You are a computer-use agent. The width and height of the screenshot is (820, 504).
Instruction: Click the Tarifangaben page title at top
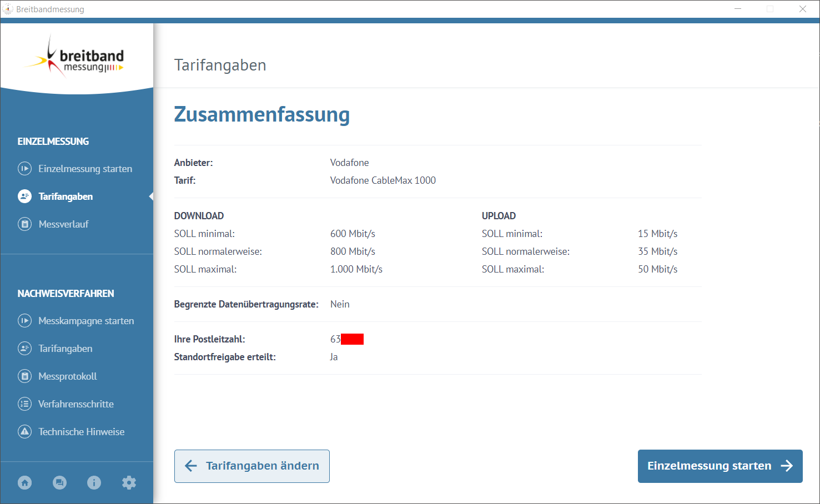(x=220, y=65)
